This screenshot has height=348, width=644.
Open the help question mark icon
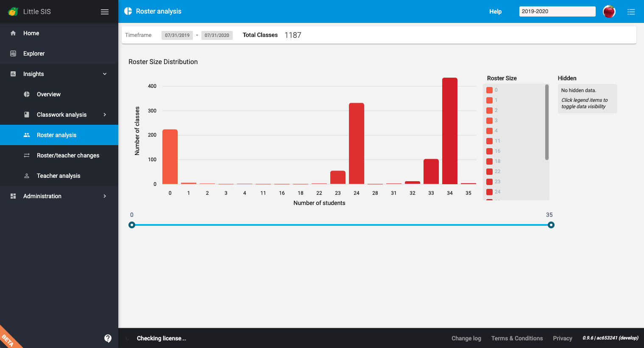tap(108, 338)
